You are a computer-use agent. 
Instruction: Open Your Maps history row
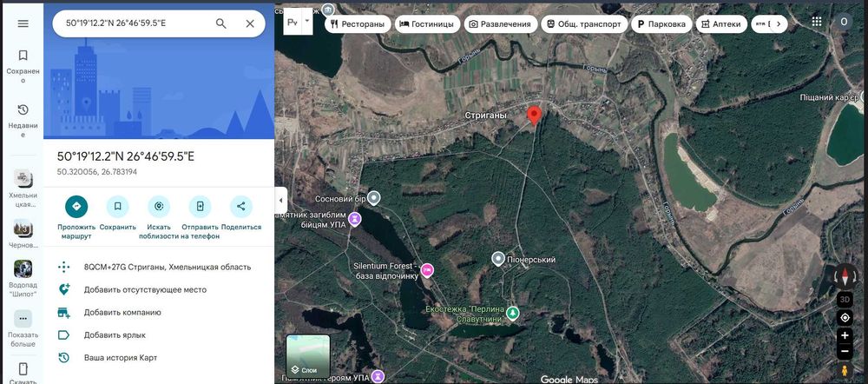[x=159, y=357]
